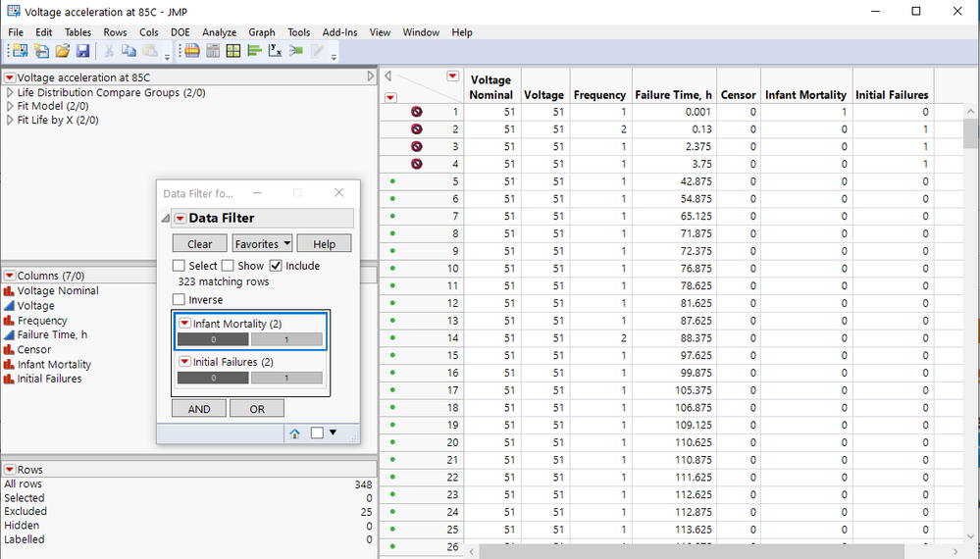Open the first toolbar overflow arrow
980x559 pixels.
coord(167,57)
